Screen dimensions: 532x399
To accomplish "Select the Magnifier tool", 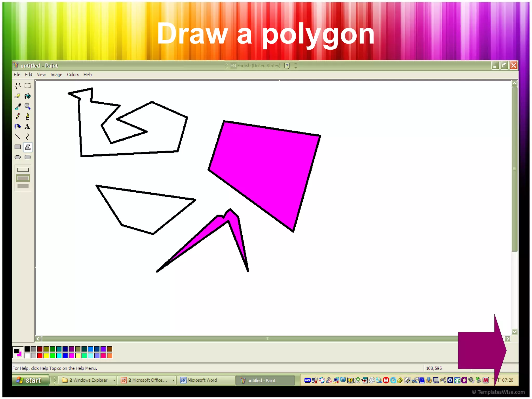I will pos(28,106).
